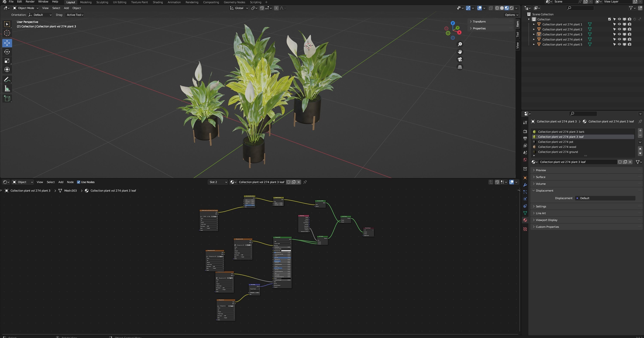Screen dimensions: 644x338
Task: Open the Physics properties tab
Action: click(525, 199)
